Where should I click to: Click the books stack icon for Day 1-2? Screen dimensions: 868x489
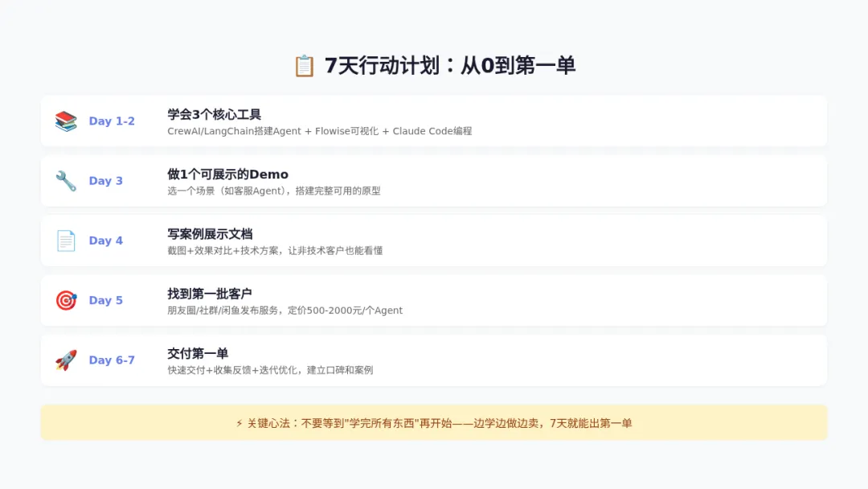pos(66,121)
